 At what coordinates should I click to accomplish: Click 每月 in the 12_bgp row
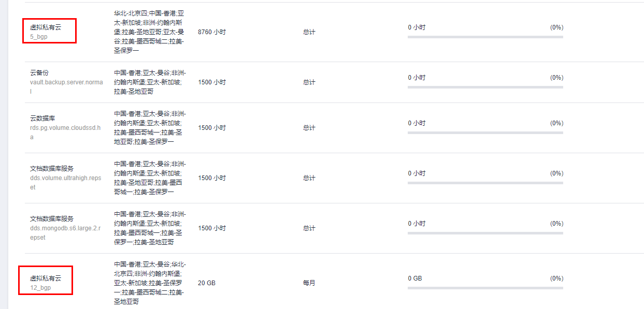click(309, 283)
